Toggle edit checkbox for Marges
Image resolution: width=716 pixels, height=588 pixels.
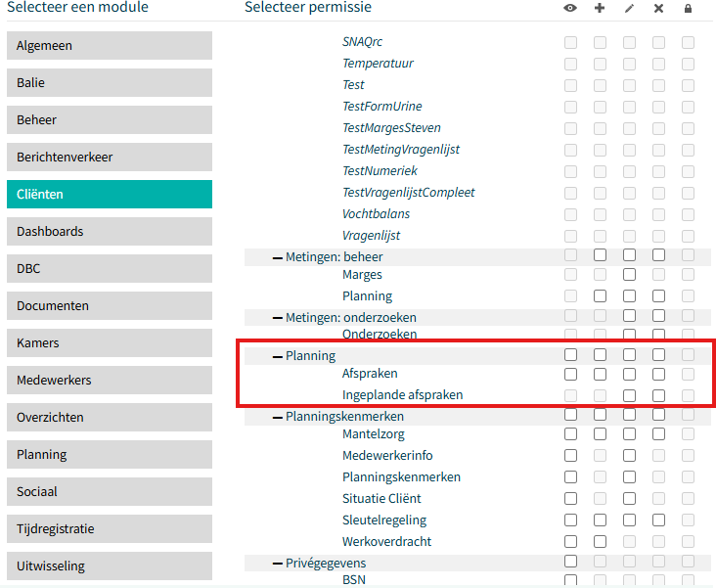tap(629, 275)
